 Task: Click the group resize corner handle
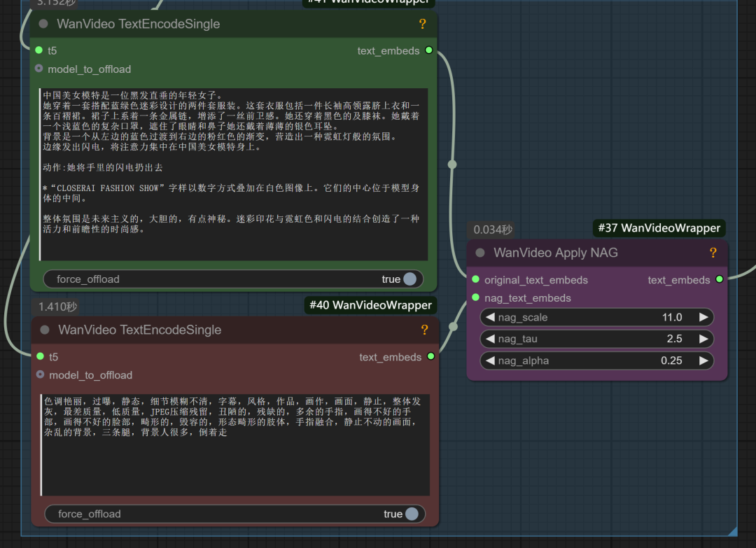tap(732, 531)
